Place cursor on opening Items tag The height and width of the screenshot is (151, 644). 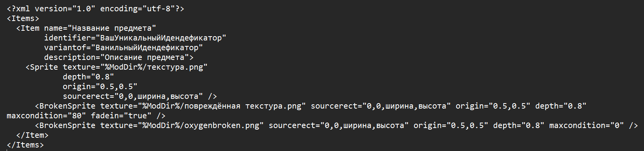click(x=23, y=18)
